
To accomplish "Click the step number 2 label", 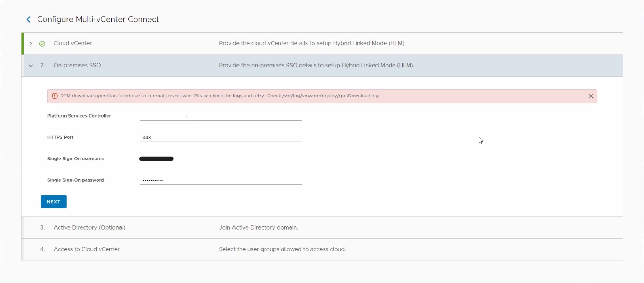I will (42, 65).
